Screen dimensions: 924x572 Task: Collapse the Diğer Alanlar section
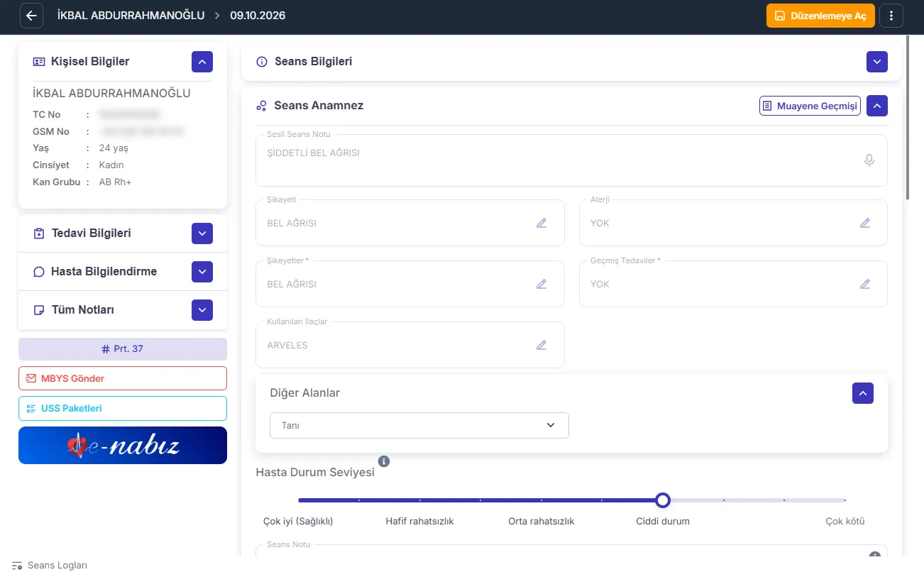863,393
